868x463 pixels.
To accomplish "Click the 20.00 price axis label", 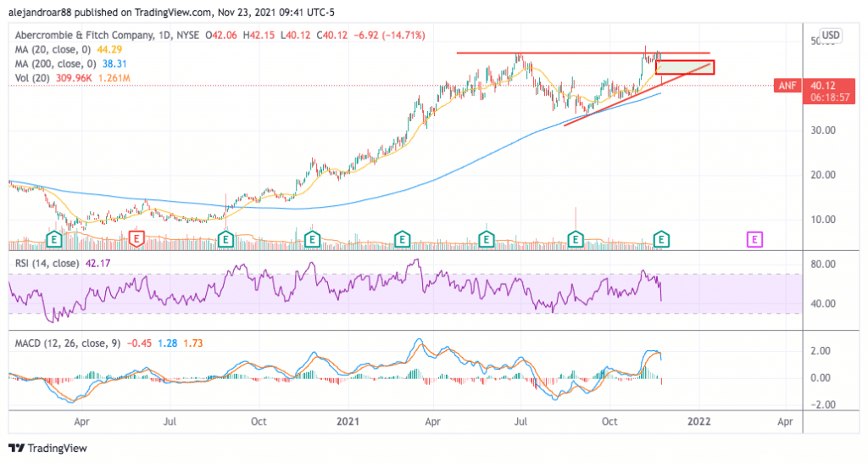I will (822, 175).
